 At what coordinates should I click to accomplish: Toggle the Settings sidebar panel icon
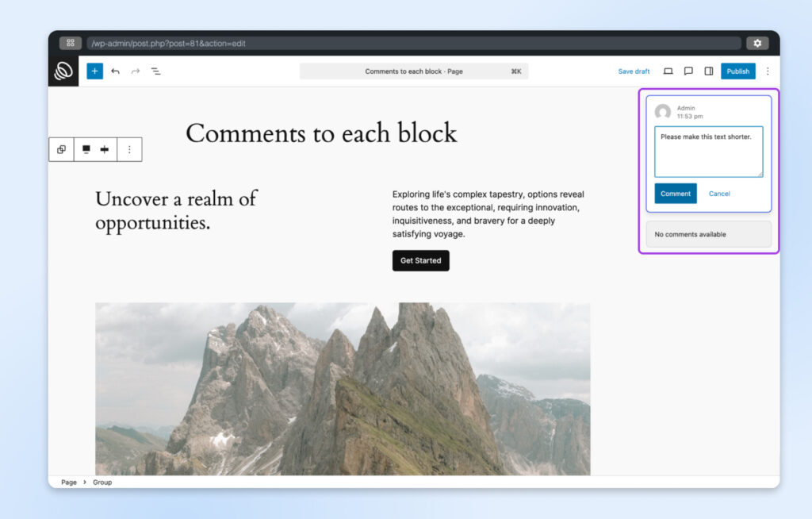tap(709, 71)
